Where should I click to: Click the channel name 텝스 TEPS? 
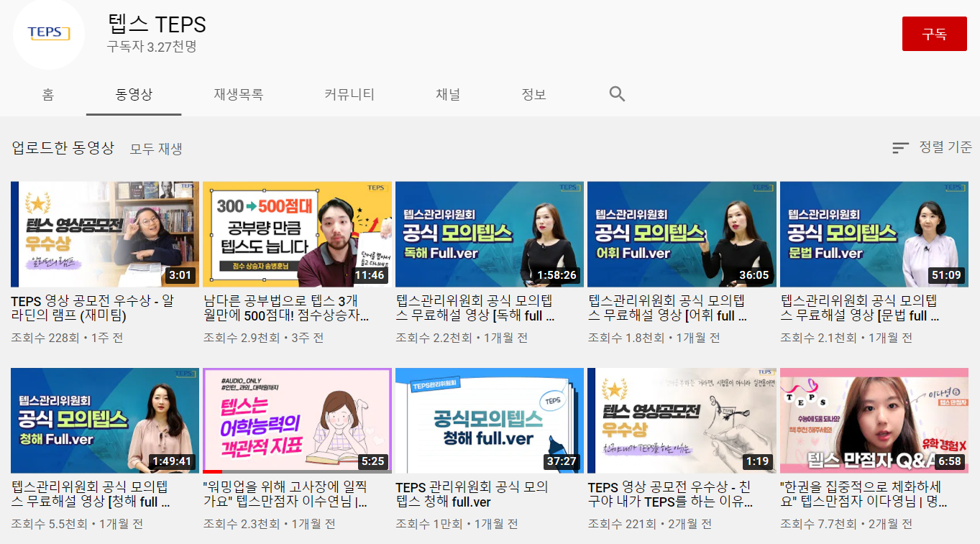coord(157,24)
